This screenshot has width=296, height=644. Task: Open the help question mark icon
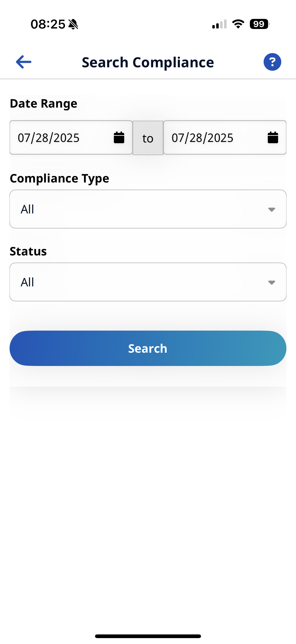[272, 62]
